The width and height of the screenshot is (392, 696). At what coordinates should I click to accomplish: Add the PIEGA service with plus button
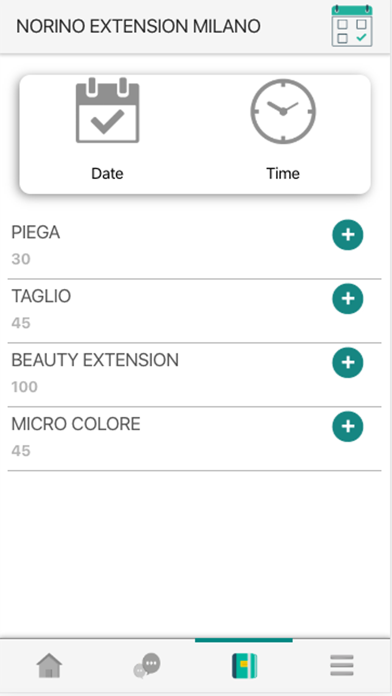click(x=348, y=234)
